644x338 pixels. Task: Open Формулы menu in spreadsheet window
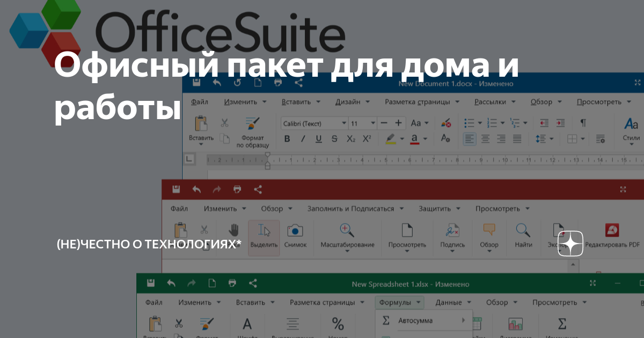click(400, 302)
